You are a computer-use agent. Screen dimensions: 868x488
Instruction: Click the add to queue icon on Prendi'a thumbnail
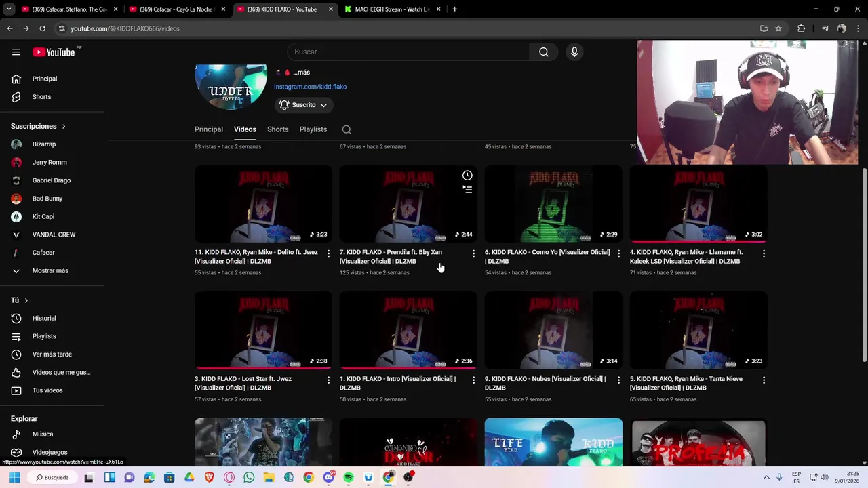coord(467,190)
